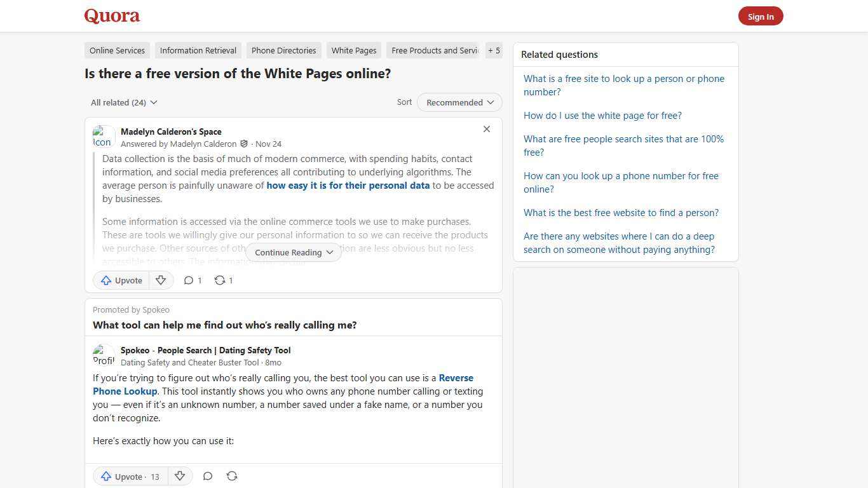This screenshot has width=868, height=488.
Task: Open the Recommended sort dropdown
Action: [459, 102]
